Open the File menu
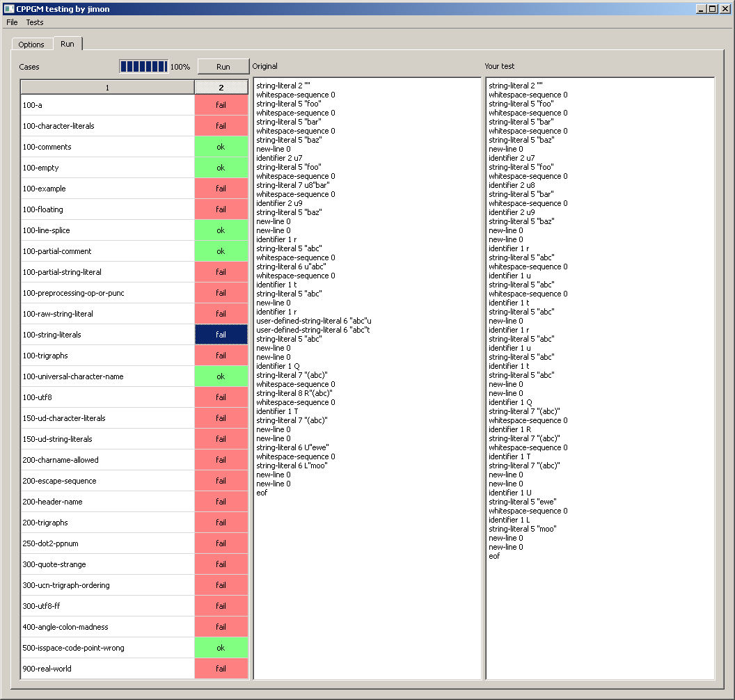Viewport: 735px width, 700px height. [12, 22]
